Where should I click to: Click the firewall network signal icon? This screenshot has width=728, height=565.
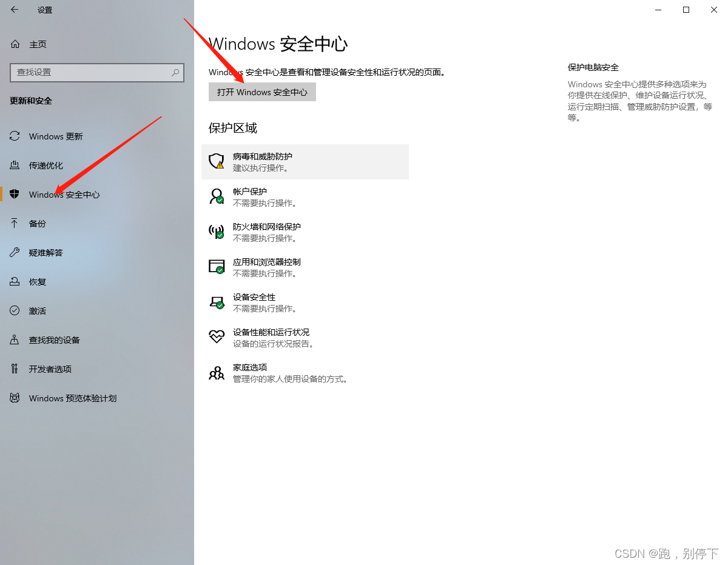[x=217, y=232]
